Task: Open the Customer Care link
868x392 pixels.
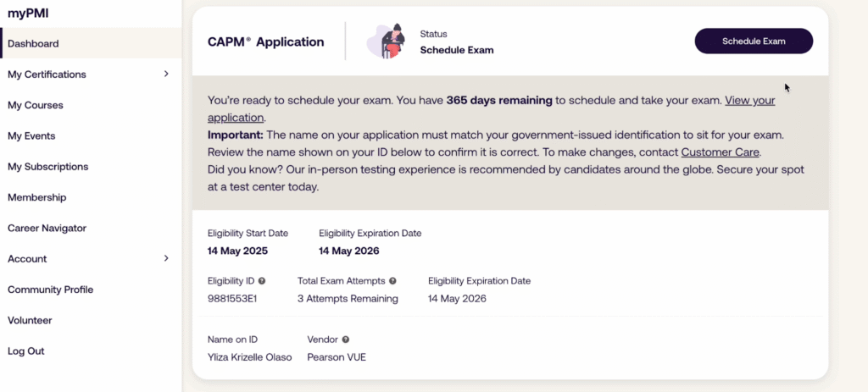Action: (x=720, y=152)
